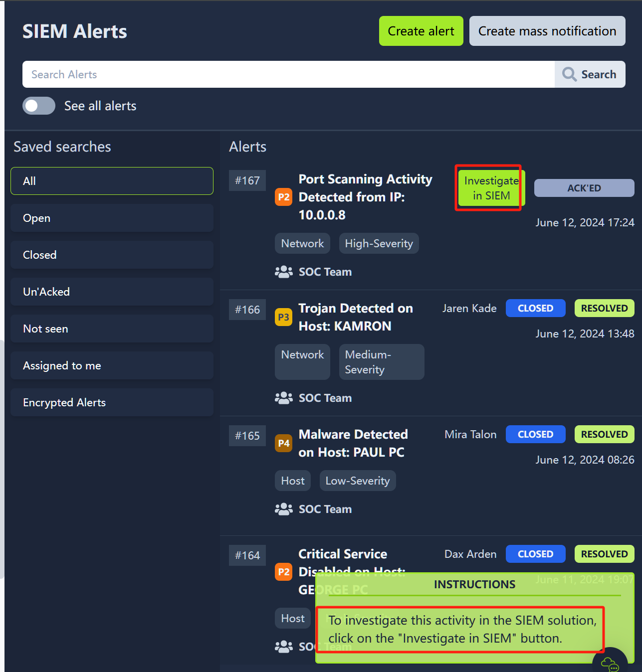The image size is (642, 672).
Task: Click RESOLVED badge on alert #164
Action: click(x=604, y=554)
